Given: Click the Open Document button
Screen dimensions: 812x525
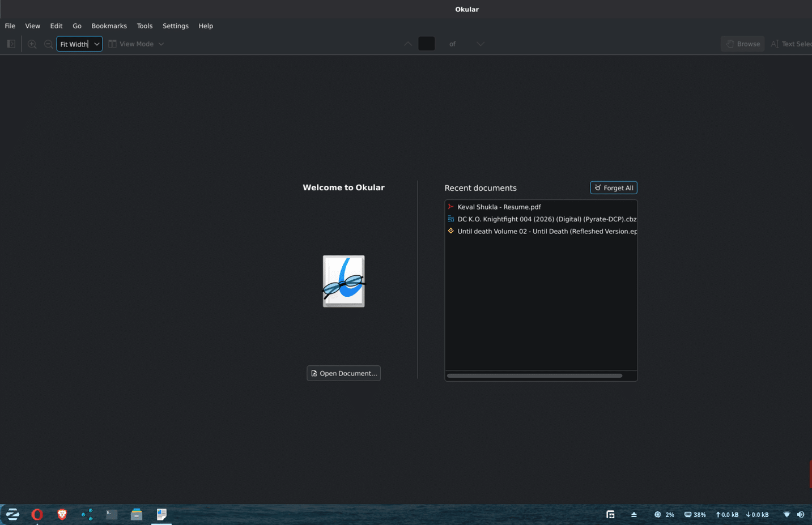Looking at the screenshot, I should click(x=344, y=373).
